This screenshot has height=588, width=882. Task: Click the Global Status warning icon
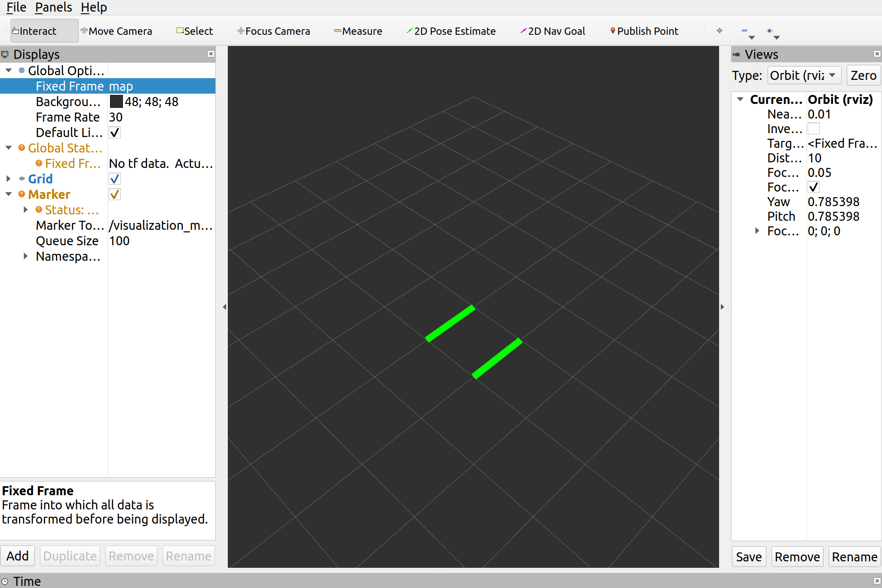21,148
